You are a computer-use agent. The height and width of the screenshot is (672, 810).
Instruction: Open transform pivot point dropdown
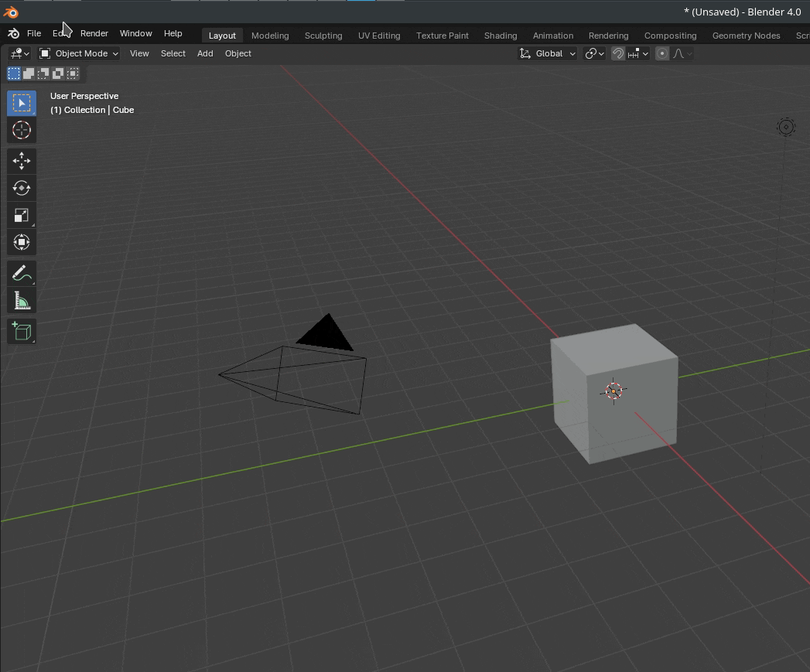tap(594, 53)
